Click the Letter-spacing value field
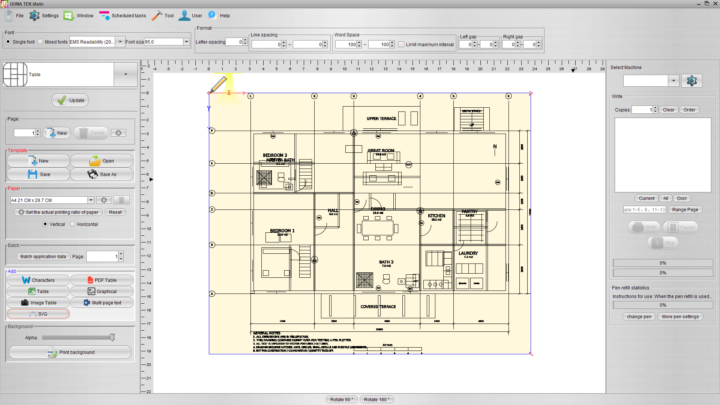Viewport: 720px width, 405px height. tap(234, 42)
